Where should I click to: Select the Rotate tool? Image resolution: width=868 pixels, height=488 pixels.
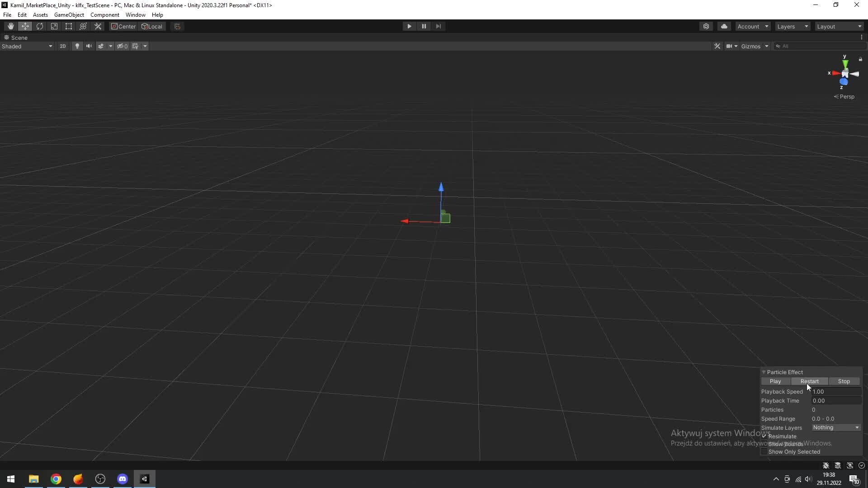tap(40, 26)
